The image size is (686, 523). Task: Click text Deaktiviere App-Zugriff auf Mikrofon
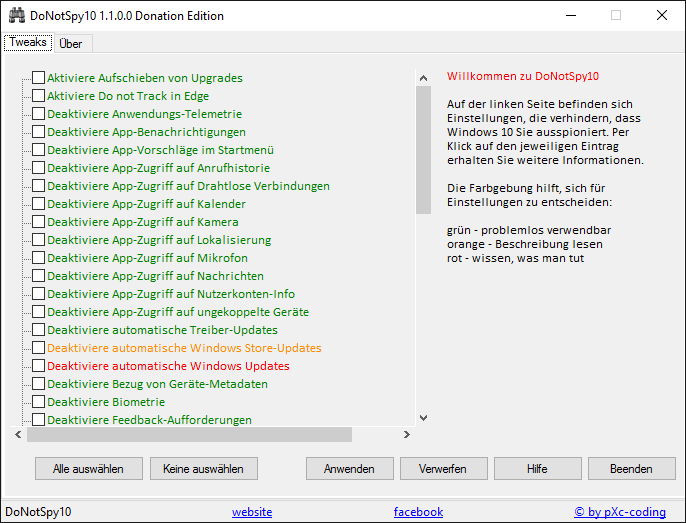pyautogui.click(x=147, y=258)
